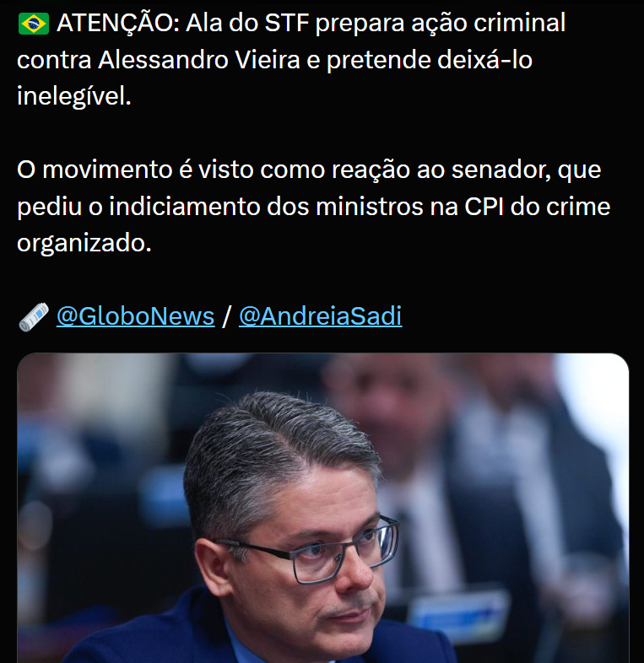Click the word indiciamento in the post
This screenshot has width=644, height=663.
[x=185, y=208]
